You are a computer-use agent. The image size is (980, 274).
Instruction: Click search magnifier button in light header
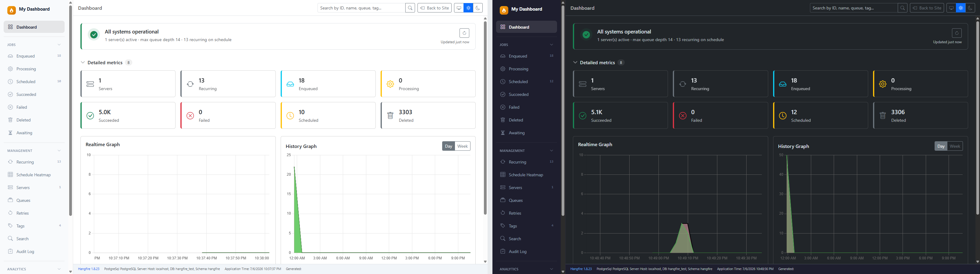[x=410, y=8]
